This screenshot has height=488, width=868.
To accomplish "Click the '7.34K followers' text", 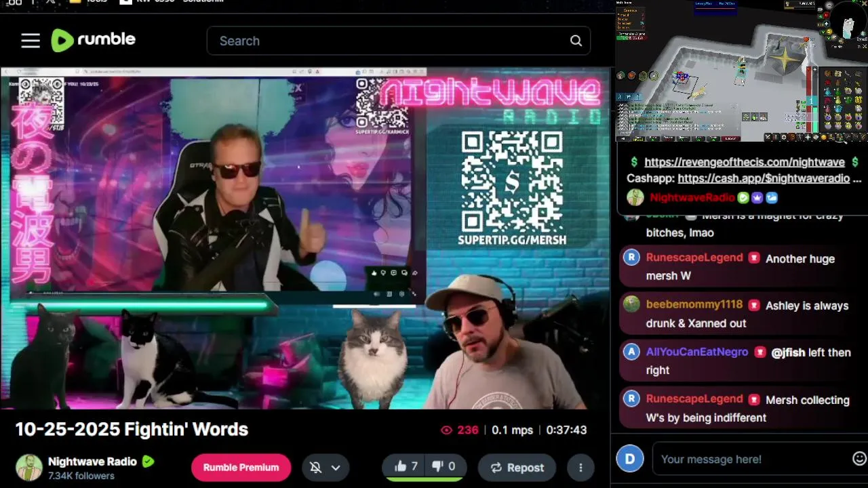I will pyautogui.click(x=81, y=476).
